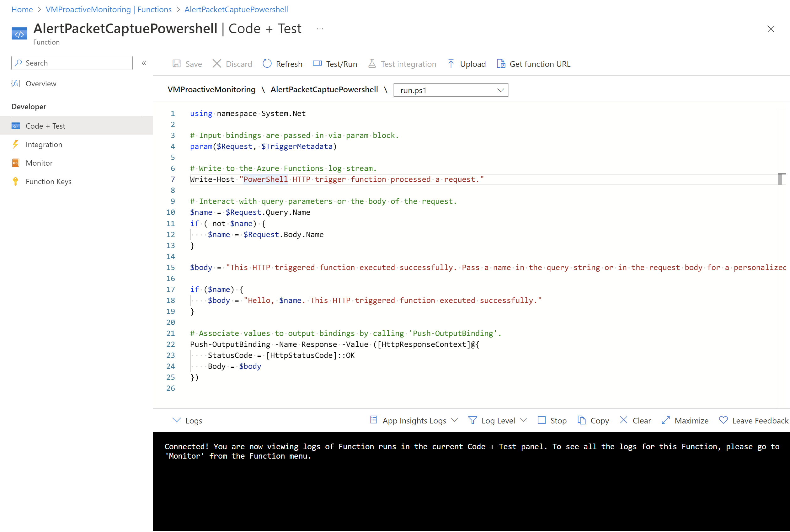Viewport: 790px width, 532px height.
Task: Click the Code + Test sidebar icon
Action: tap(16, 125)
